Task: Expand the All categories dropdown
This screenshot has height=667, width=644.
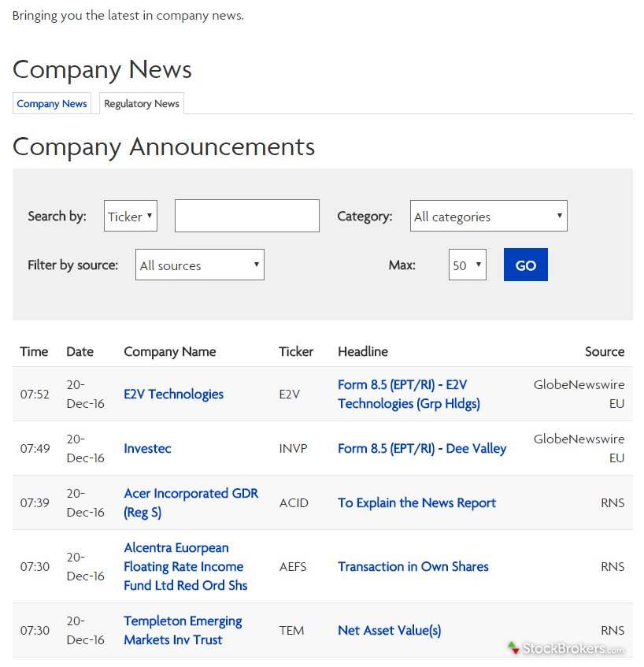Action: [x=488, y=217]
